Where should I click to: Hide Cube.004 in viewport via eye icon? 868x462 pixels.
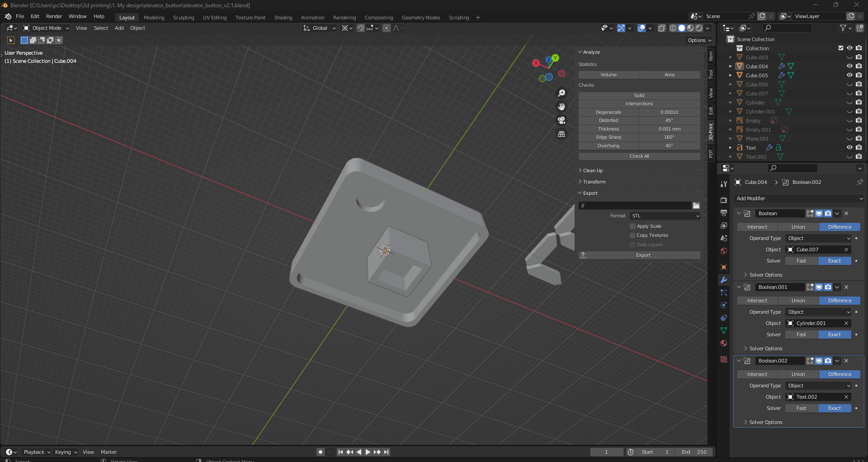pyautogui.click(x=849, y=66)
